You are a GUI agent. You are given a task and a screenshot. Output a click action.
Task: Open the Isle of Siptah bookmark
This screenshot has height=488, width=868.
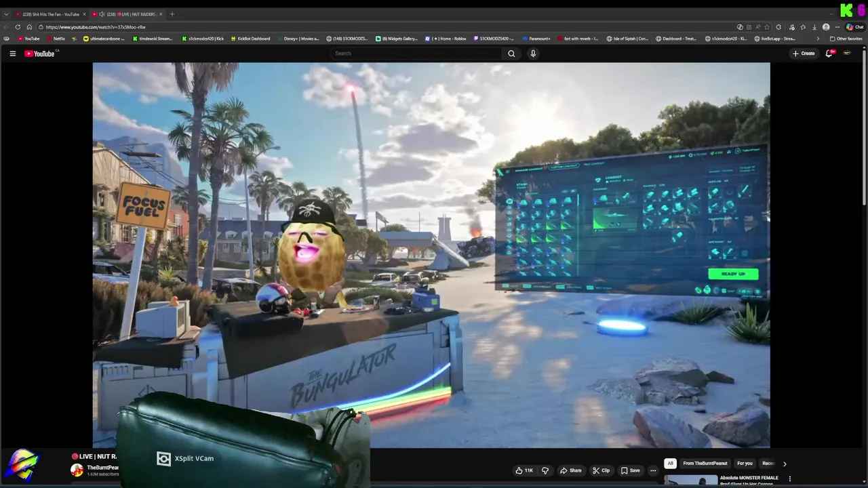tap(627, 39)
